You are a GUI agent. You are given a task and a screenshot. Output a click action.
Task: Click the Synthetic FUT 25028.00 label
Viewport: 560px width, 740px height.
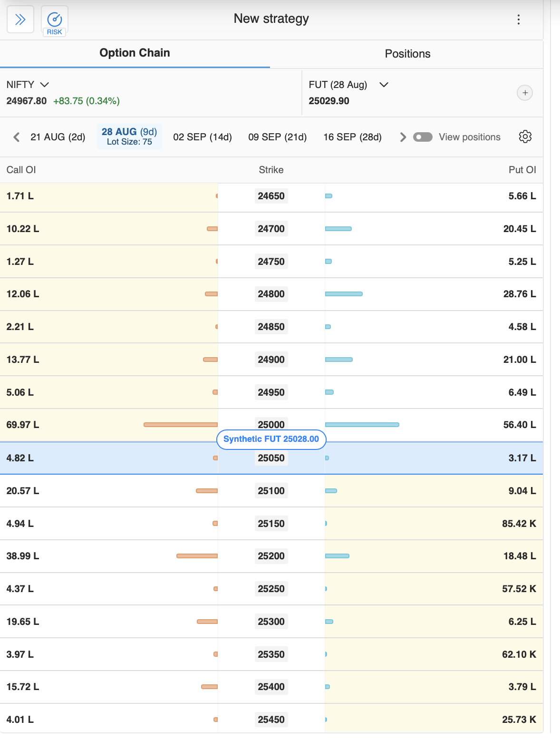click(271, 439)
